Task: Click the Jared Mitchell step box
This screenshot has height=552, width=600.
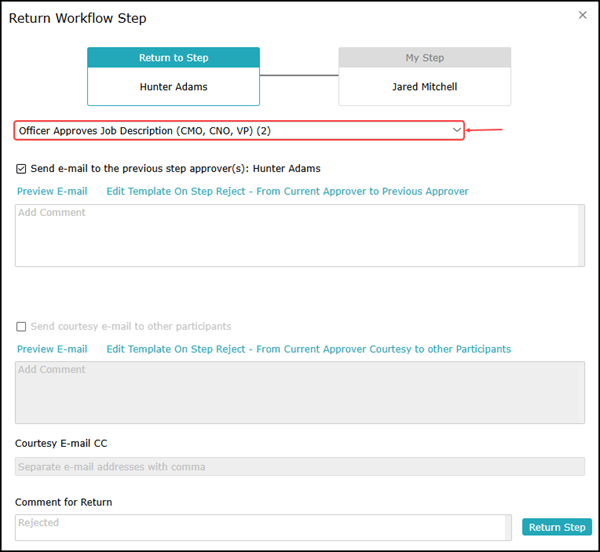Action: pyautogui.click(x=424, y=86)
